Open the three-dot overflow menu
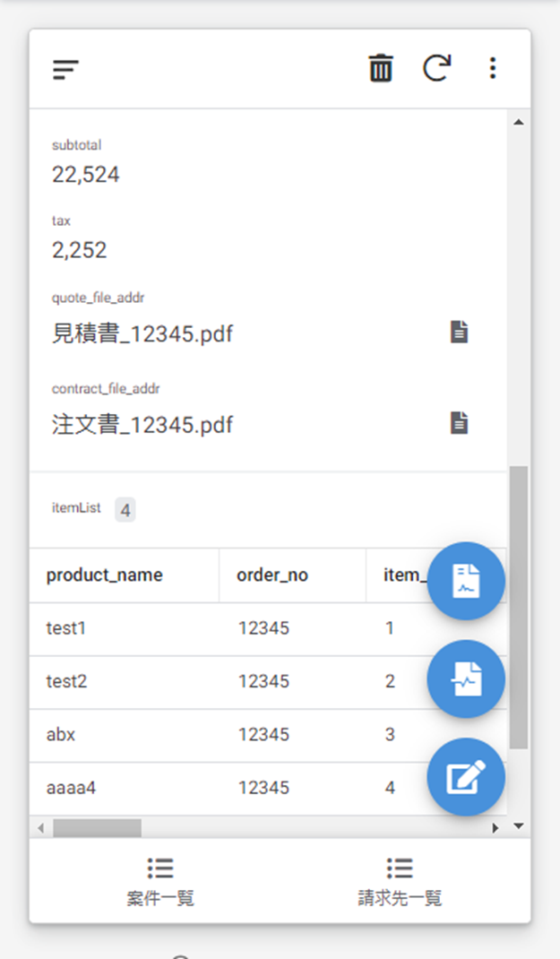Image resolution: width=560 pixels, height=959 pixels. (x=493, y=67)
